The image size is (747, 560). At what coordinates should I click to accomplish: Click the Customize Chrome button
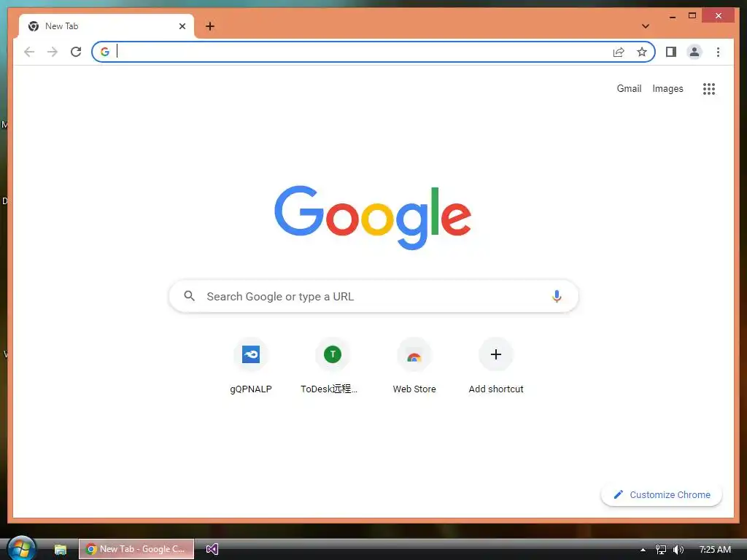[x=662, y=495]
